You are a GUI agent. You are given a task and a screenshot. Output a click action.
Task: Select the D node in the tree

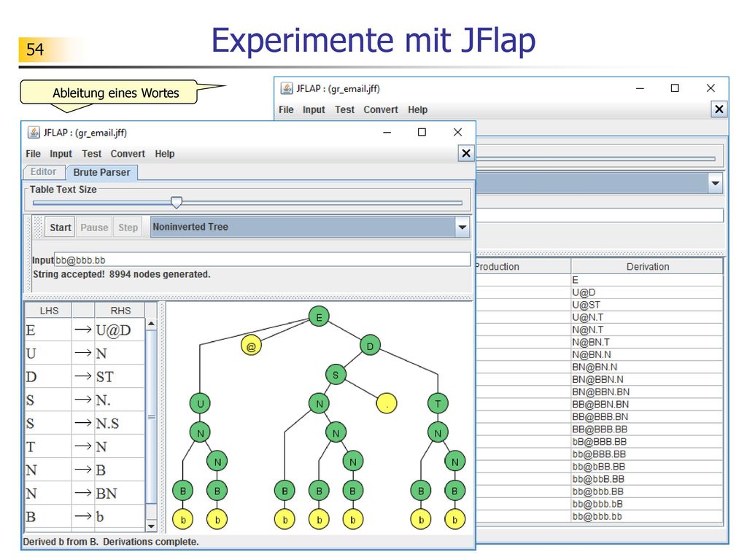370,346
